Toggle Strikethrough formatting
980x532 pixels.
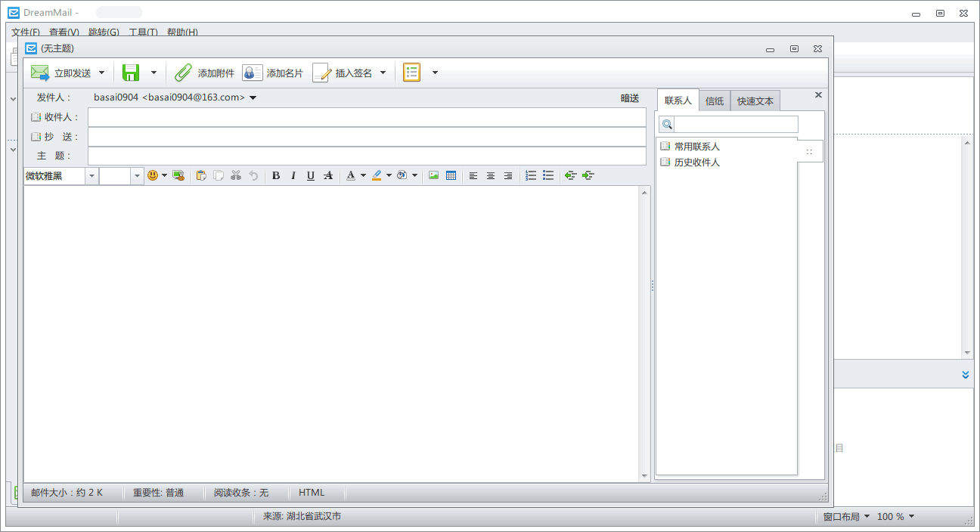(x=328, y=175)
